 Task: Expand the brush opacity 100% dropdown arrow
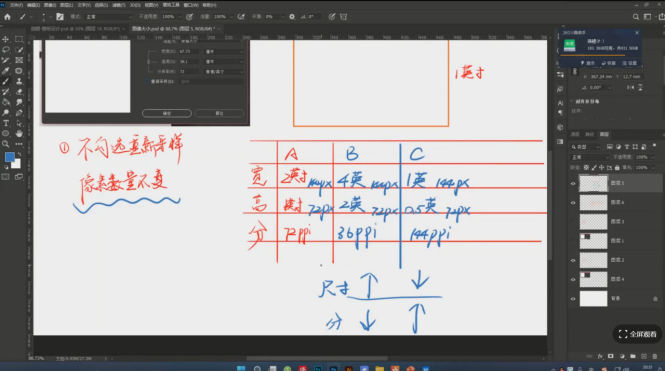point(180,17)
